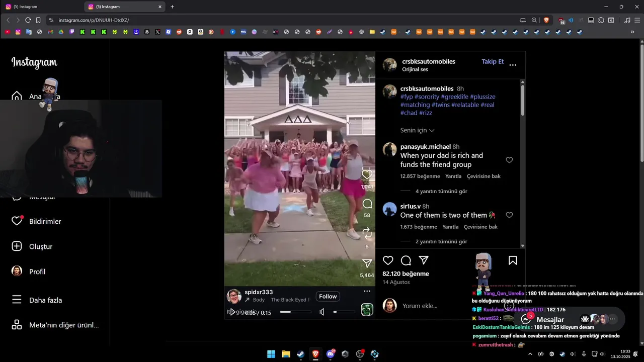Viewport: 644px width, 362px height.
Task: Show more bookmarks chevron
Action: point(632,32)
